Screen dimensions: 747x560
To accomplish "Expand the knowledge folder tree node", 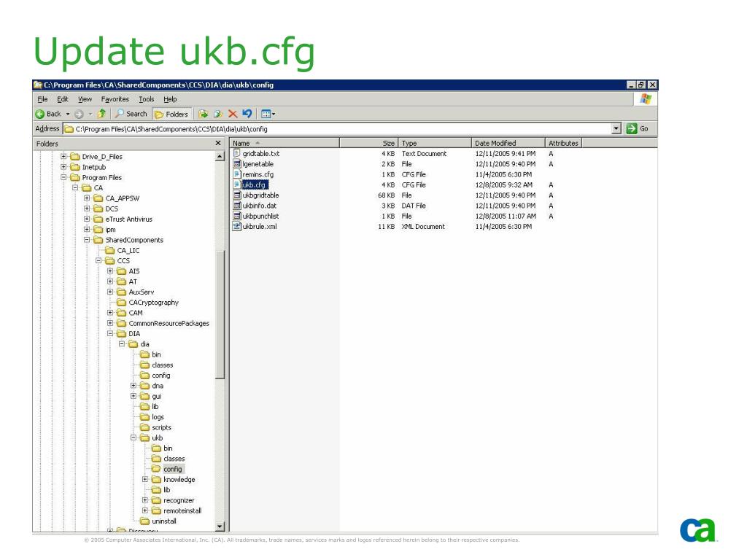I will [x=145, y=480].
